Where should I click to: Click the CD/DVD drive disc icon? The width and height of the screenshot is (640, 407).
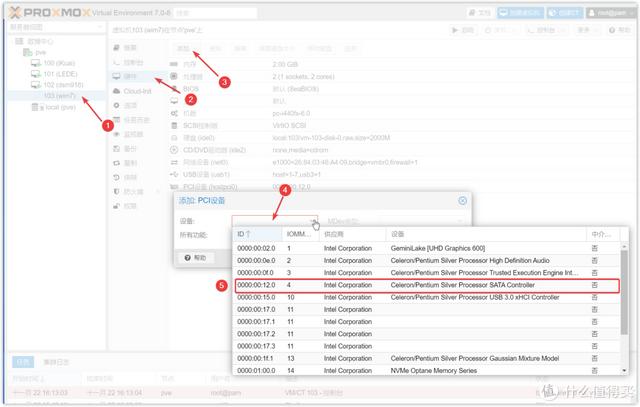tap(174, 150)
